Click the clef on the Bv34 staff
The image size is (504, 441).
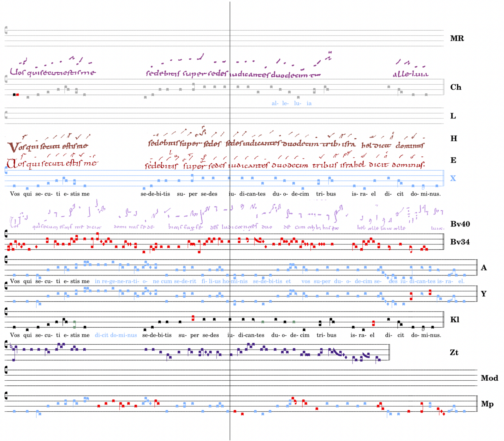[6, 234]
